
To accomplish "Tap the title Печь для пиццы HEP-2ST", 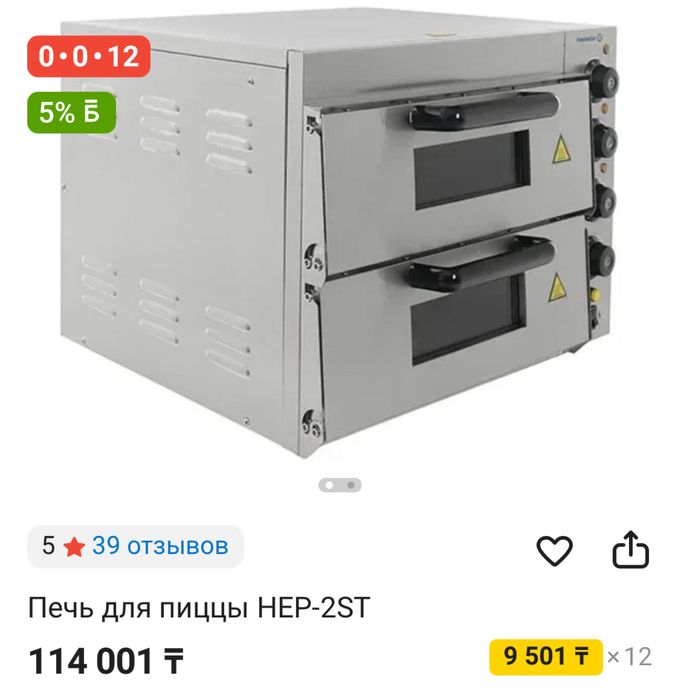I will tap(199, 608).
